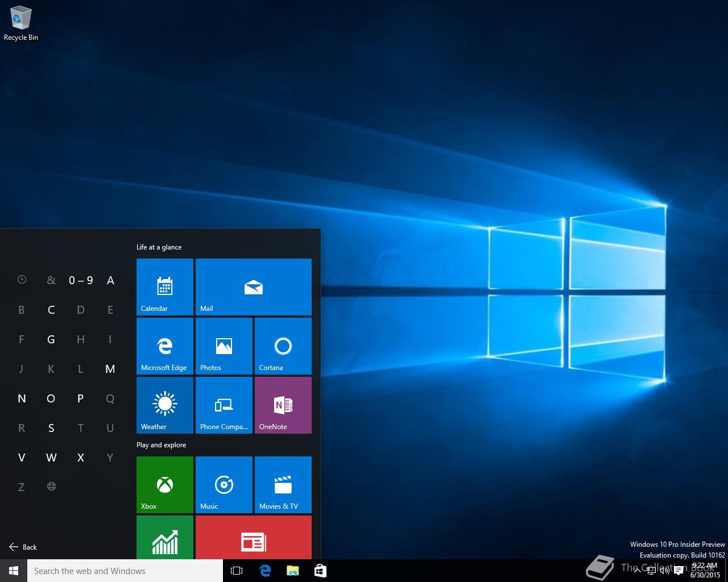The image size is (728, 582).
Task: Jump to apps starting with N
Action: [22, 398]
